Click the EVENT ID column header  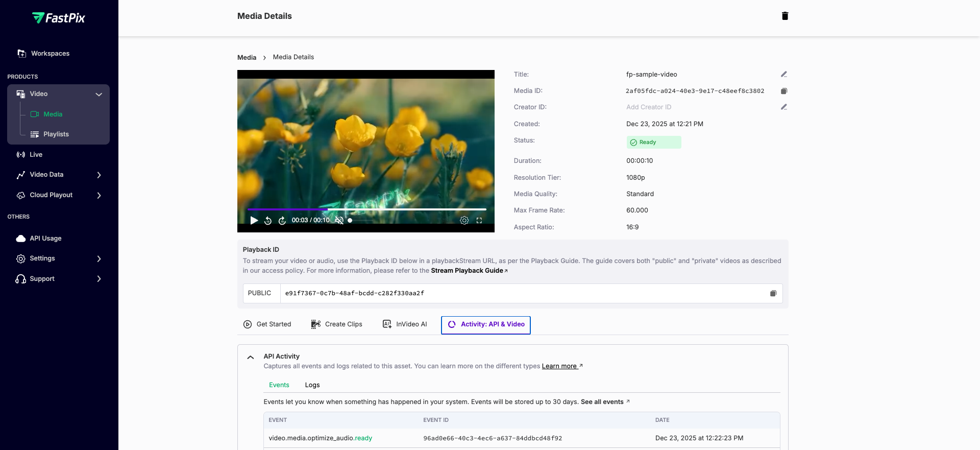tap(436, 420)
